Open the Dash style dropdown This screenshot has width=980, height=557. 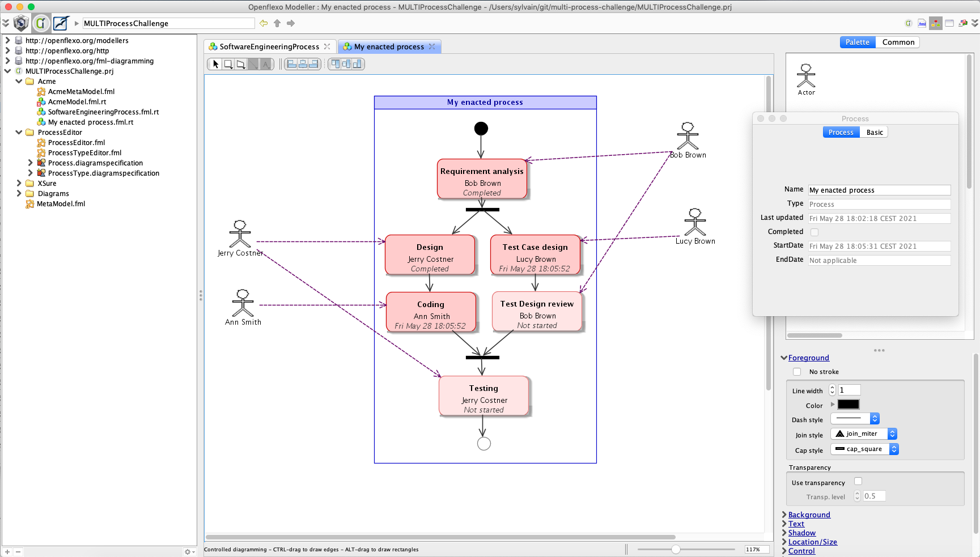coord(855,419)
